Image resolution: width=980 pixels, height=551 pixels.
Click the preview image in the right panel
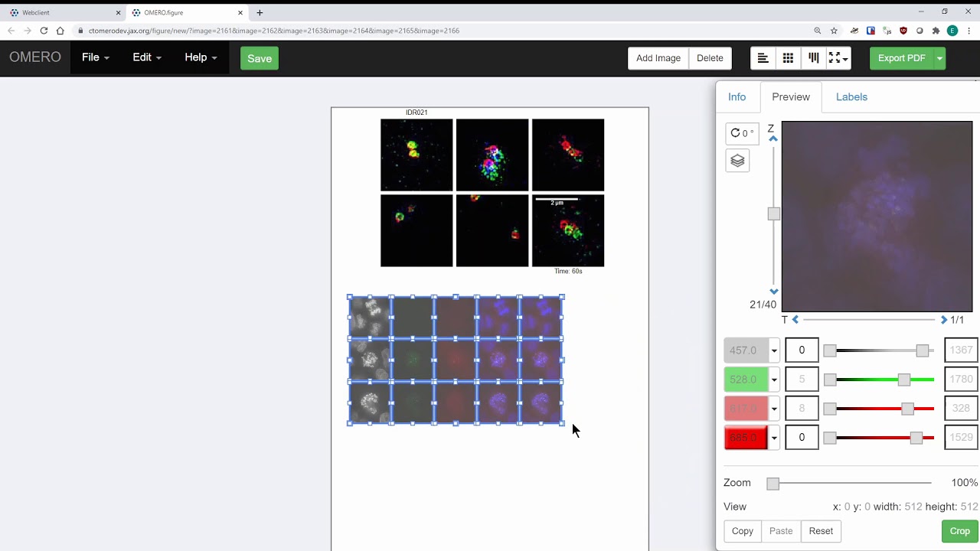[877, 217]
